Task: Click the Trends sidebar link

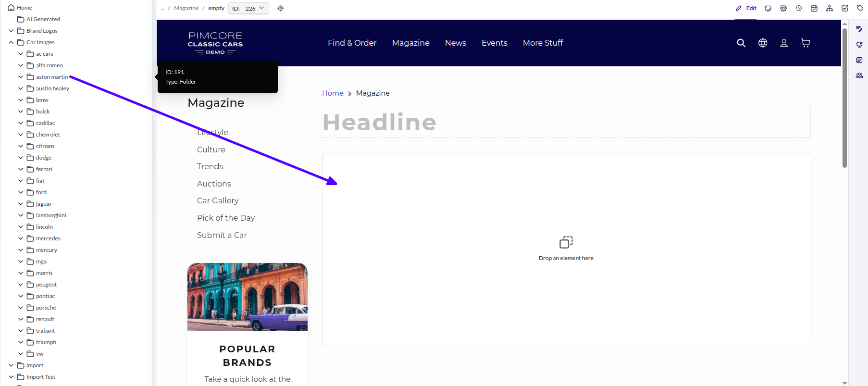Action: [210, 166]
